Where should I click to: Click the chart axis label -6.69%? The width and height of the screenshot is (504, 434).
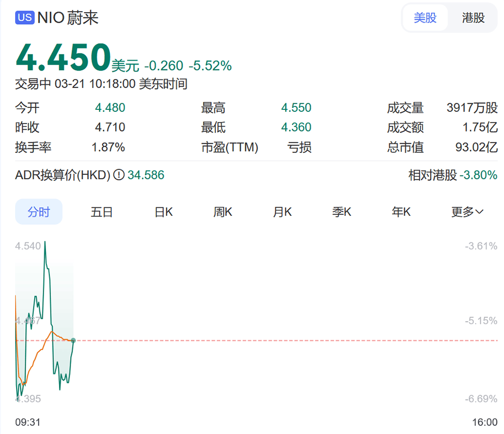coord(481,399)
